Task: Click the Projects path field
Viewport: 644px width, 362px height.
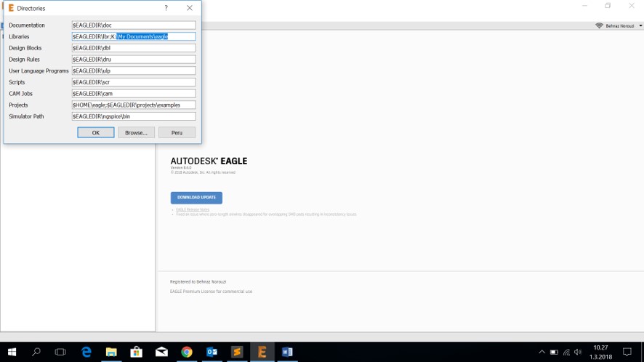Action: point(134,105)
